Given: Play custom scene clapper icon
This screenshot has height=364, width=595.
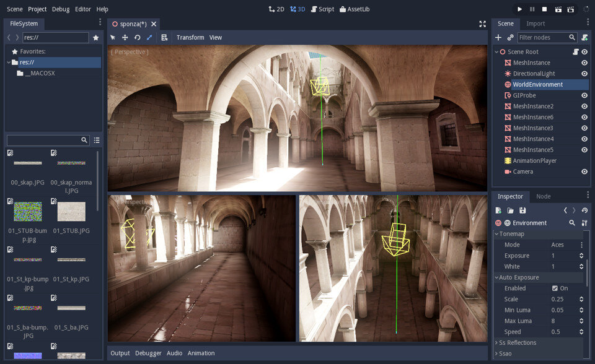Looking at the screenshot, I should (x=571, y=9).
